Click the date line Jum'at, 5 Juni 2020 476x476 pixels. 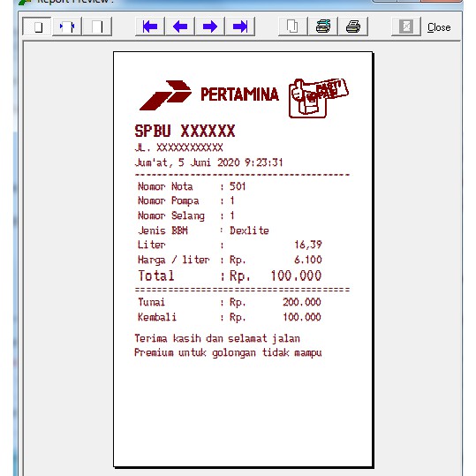pos(208,162)
